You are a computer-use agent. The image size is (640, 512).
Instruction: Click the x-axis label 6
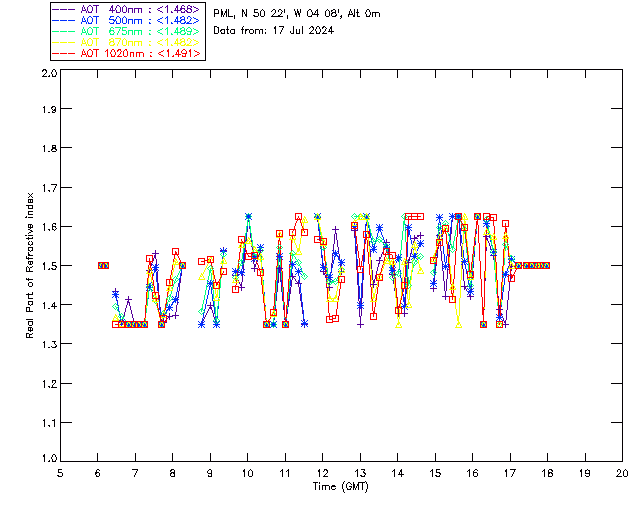[98, 473]
